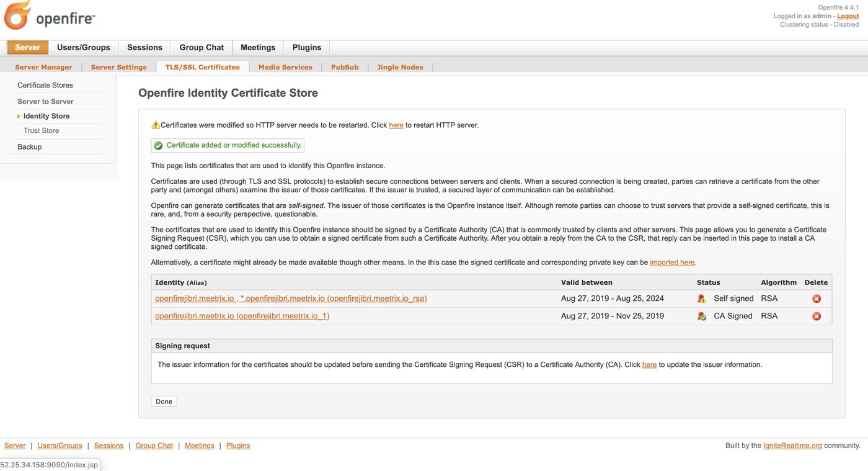This screenshot has height=471, width=868.
Task: Delete the openfirejibri.meetrix.io_rsa certificate
Action: tap(817, 298)
